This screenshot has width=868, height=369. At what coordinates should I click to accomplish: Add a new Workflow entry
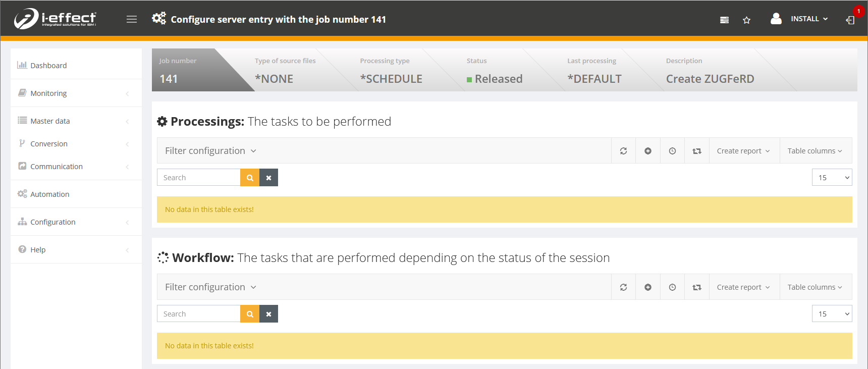[x=648, y=287]
